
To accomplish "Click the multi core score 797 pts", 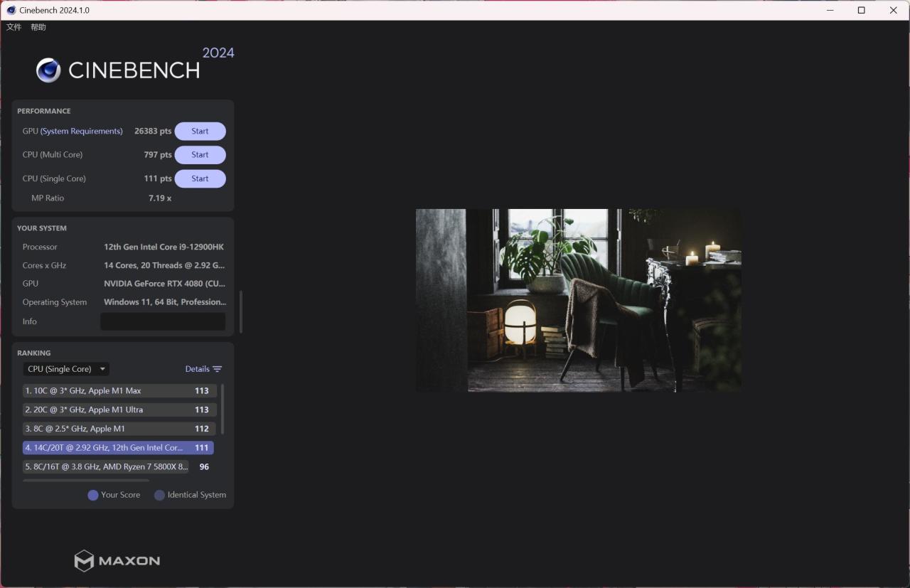I will click(x=158, y=155).
